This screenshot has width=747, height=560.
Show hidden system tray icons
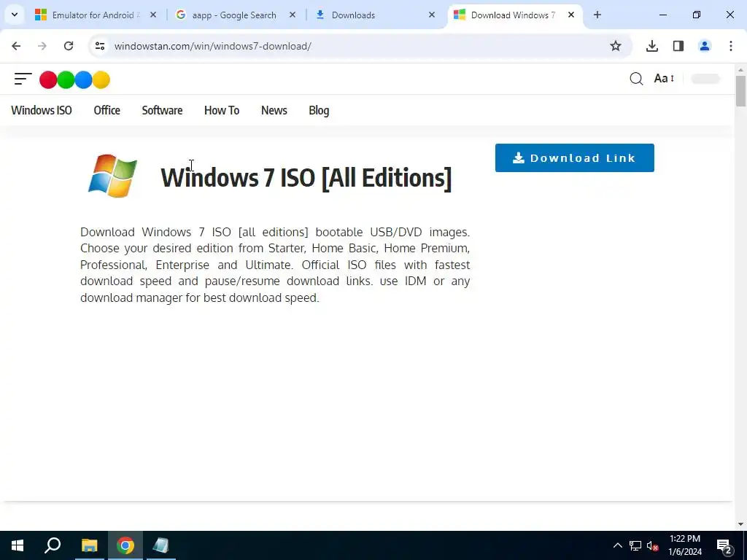pyautogui.click(x=617, y=545)
